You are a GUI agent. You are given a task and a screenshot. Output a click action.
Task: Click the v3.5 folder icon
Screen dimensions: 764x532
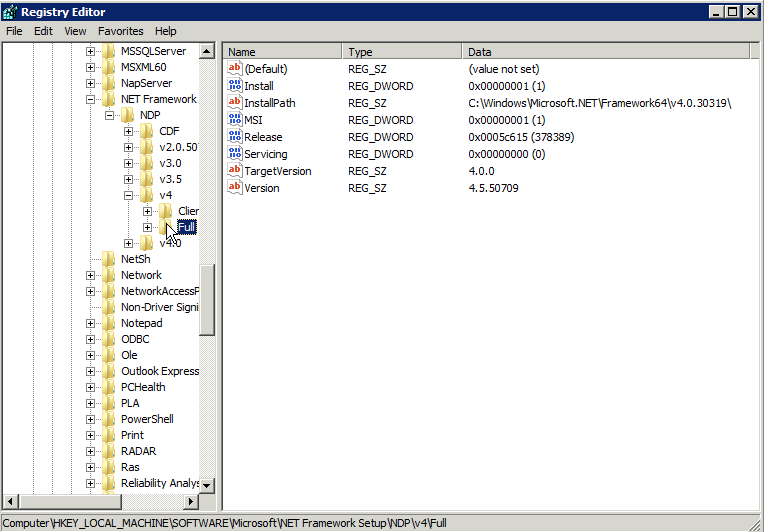[147, 179]
